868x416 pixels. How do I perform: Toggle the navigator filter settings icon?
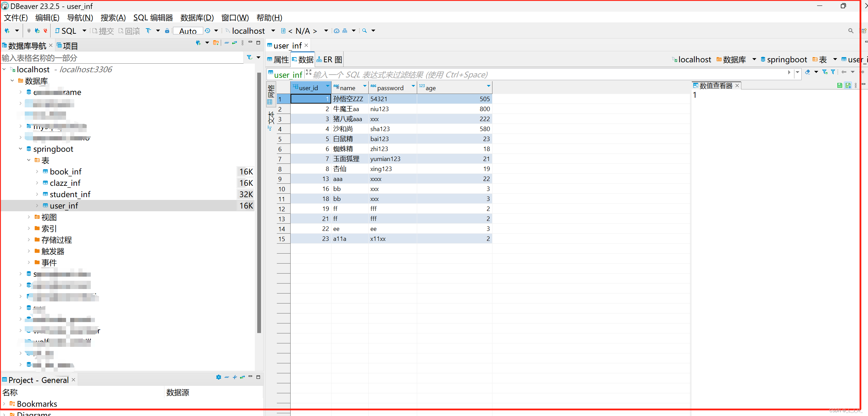tap(250, 57)
